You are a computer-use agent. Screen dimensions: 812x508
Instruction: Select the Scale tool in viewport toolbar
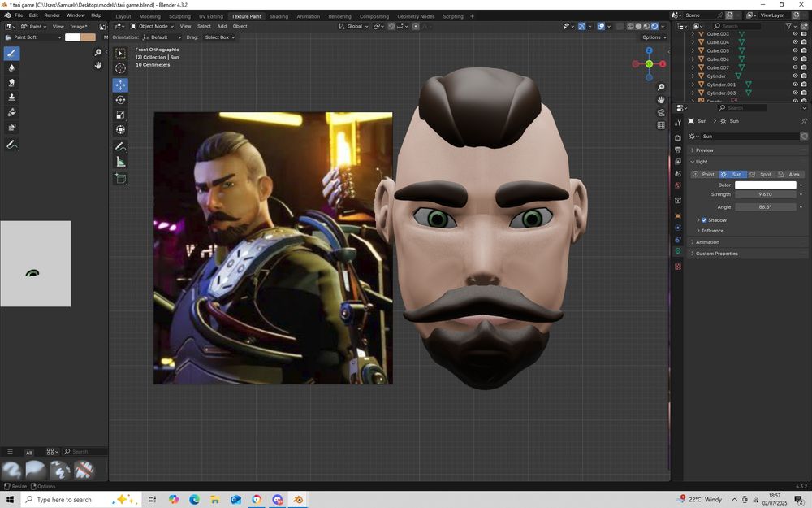tap(120, 115)
